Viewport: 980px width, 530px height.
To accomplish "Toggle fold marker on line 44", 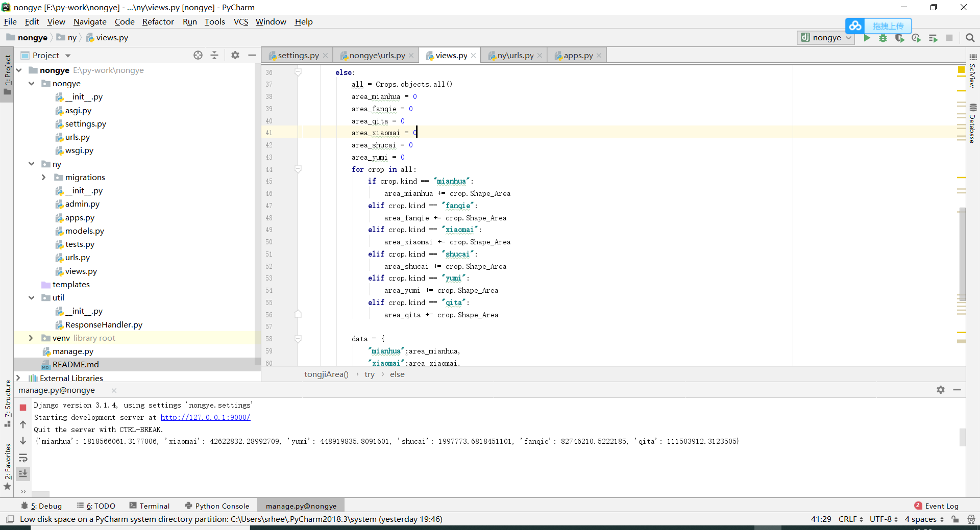I will tap(298, 169).
